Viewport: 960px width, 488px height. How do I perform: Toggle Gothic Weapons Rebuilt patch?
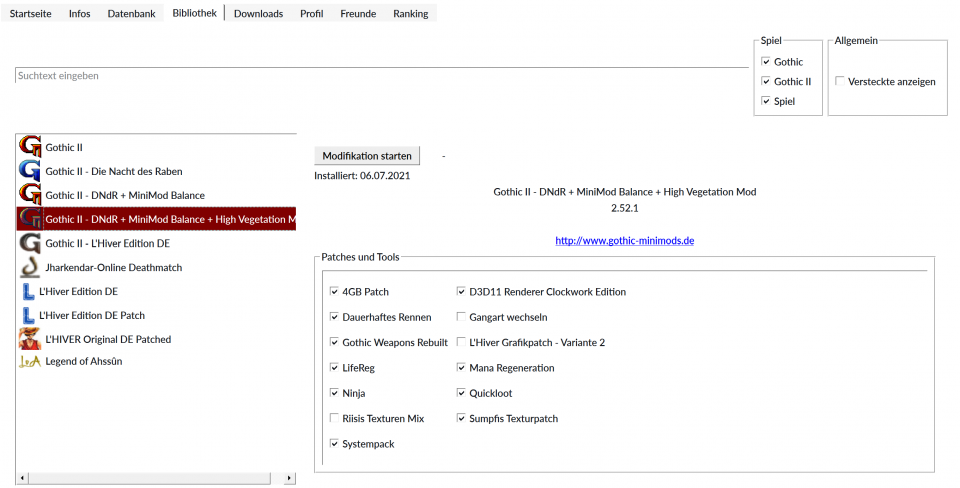click(334, 342)
